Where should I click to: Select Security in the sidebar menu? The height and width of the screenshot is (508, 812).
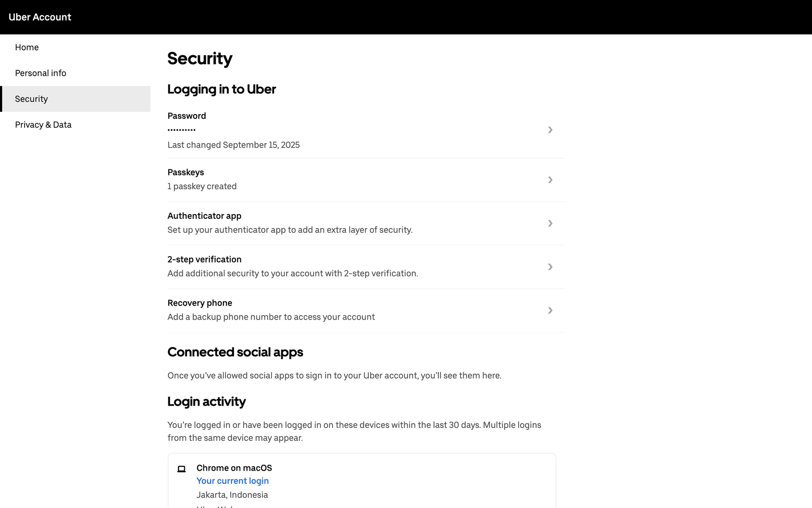[x=31, y=99]
